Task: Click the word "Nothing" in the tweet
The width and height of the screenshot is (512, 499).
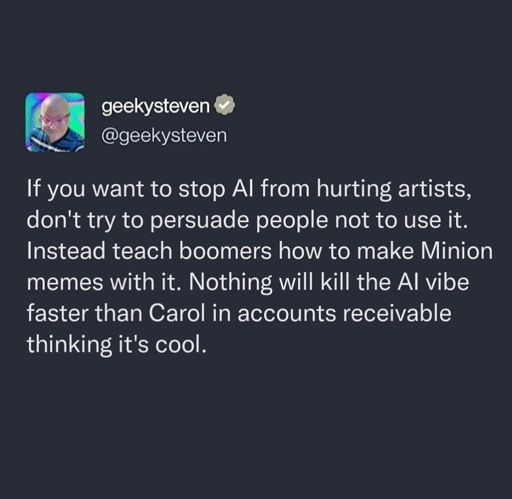Action: tap(230, 283)
